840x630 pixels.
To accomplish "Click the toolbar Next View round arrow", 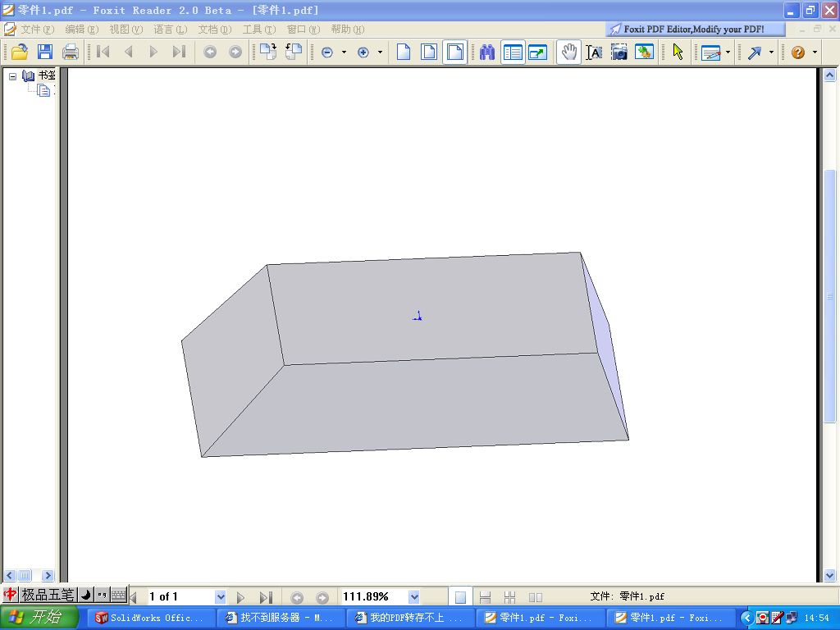I will (x=235, y=52).
